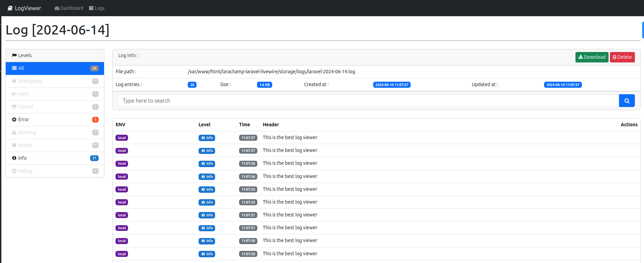The image size is (644, 263).
Task: Click the Log [2024-06-14] heading
Action: tap(57, 30)
